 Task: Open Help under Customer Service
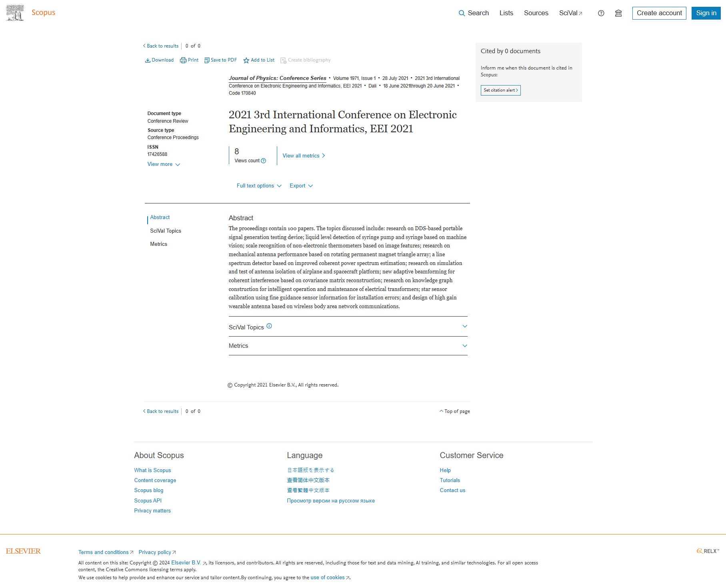(445, 470)
